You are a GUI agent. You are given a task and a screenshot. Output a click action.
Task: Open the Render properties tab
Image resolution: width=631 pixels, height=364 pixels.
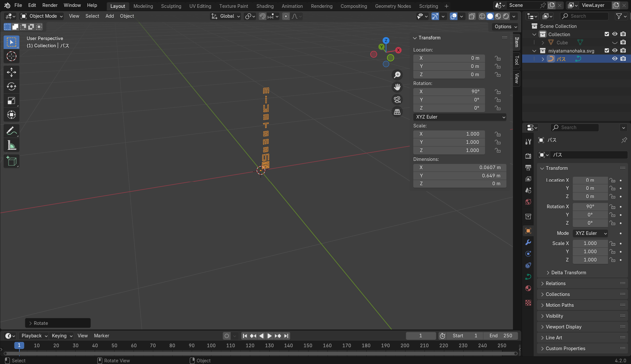point(528,156)
